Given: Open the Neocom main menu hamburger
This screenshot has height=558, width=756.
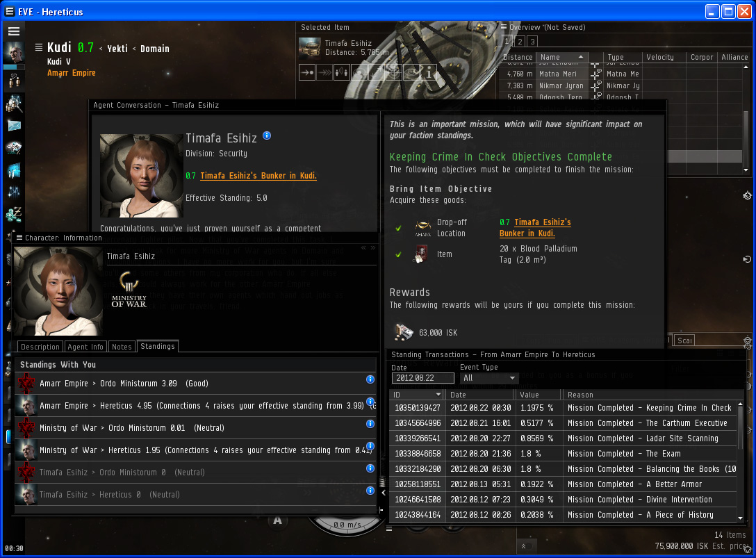Looking at the screenshot, I should (x=13, y=31).
